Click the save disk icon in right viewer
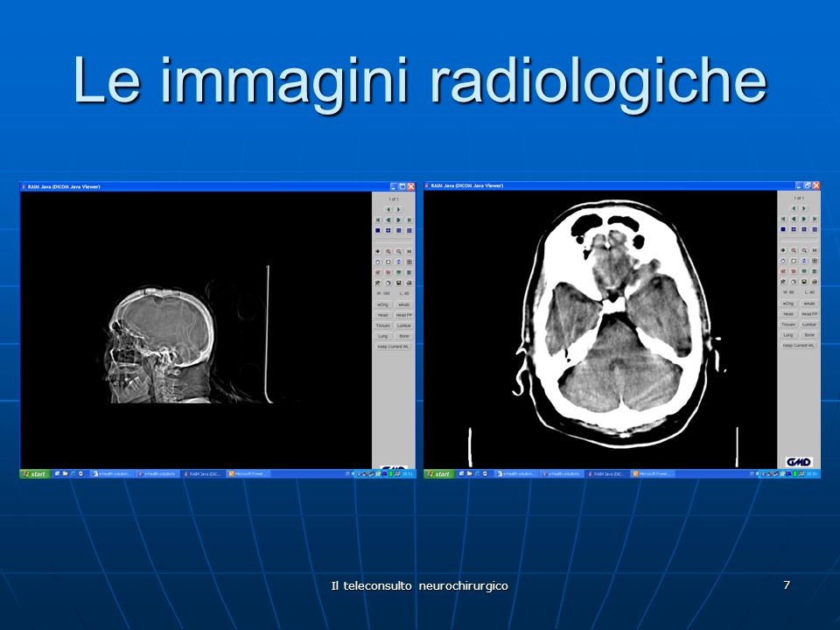 [x=804, y=282]
